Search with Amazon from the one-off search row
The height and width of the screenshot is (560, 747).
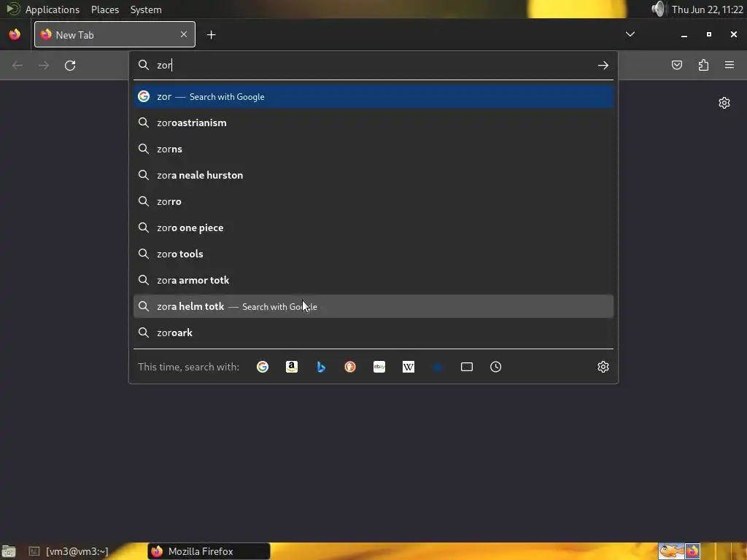(x=292, y=367)
